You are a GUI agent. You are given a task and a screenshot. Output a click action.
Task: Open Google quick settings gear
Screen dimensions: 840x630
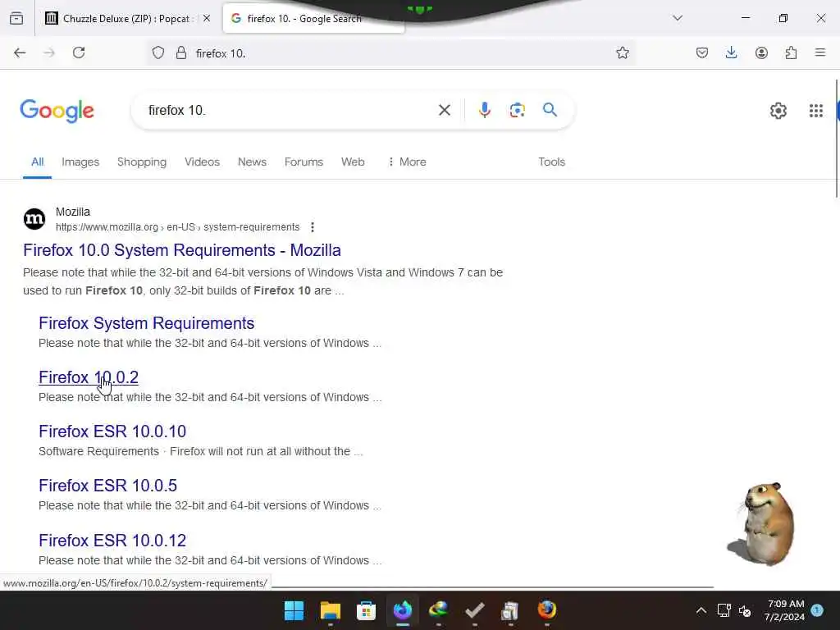click(x=778, y=111)
